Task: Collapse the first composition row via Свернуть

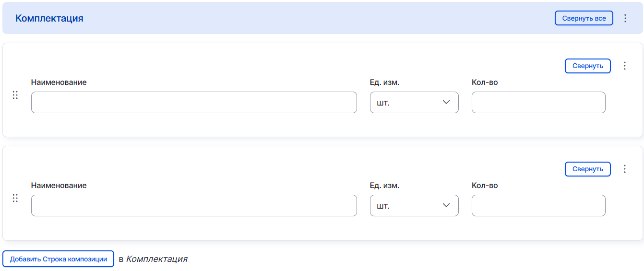Action: click(587, 66)
